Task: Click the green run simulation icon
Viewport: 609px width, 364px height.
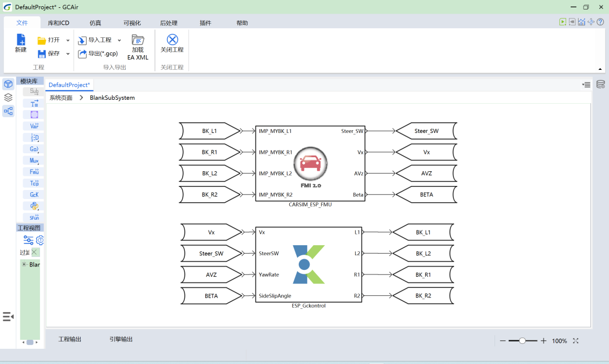Action: pyautogui.click(x=562, y=22)
